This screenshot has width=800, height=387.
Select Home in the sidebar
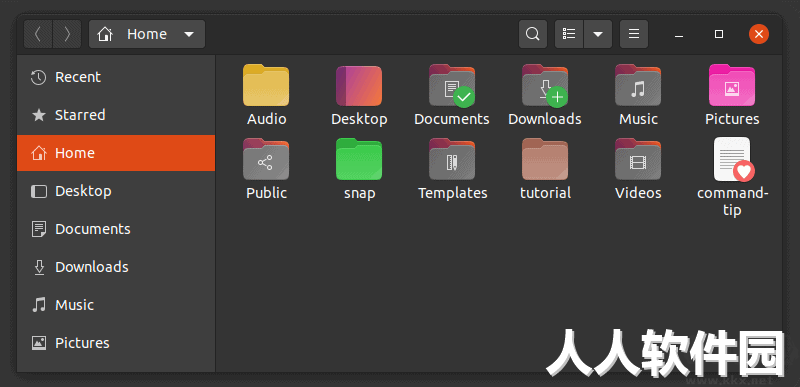116,153
